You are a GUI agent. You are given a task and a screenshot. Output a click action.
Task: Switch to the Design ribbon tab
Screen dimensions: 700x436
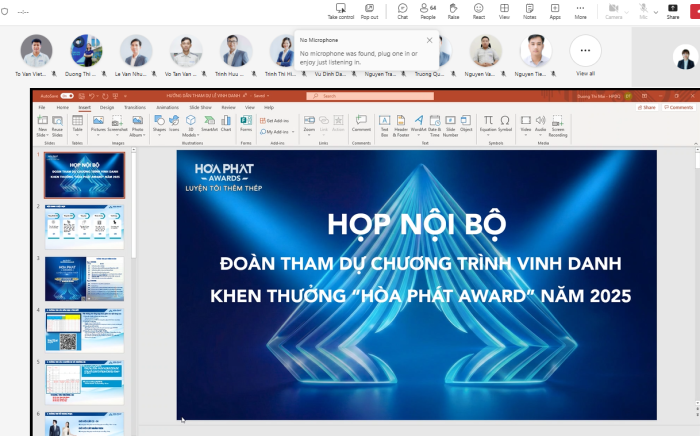107,106
